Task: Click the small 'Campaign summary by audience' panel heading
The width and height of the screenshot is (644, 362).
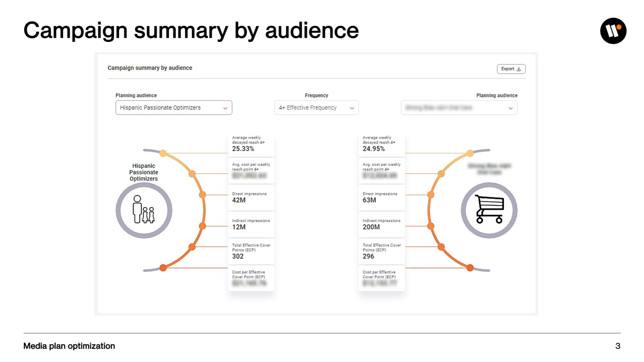Action: pyautogui.click(x=150, y=68)
